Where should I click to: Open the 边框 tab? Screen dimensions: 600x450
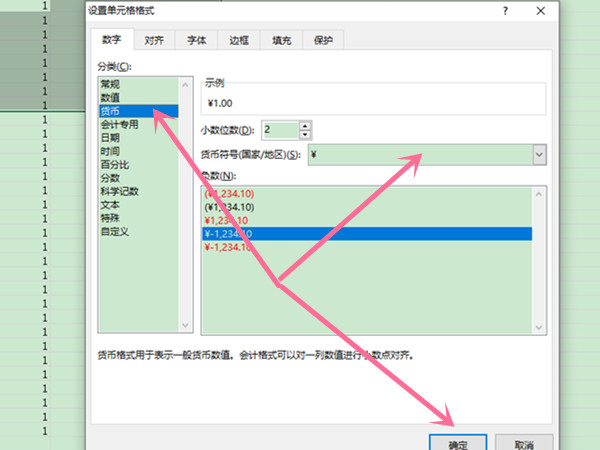click(238, 41)
